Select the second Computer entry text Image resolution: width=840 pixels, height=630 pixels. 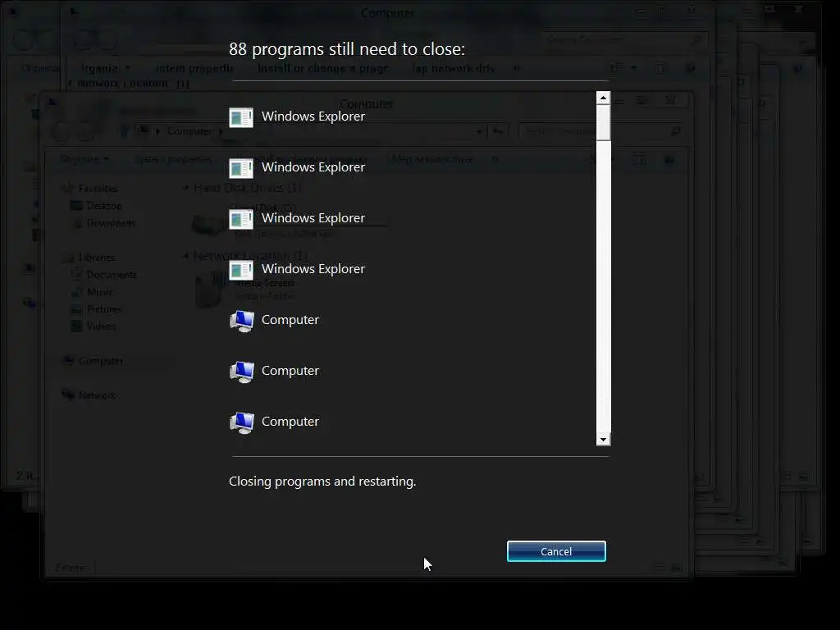point(290,371)
